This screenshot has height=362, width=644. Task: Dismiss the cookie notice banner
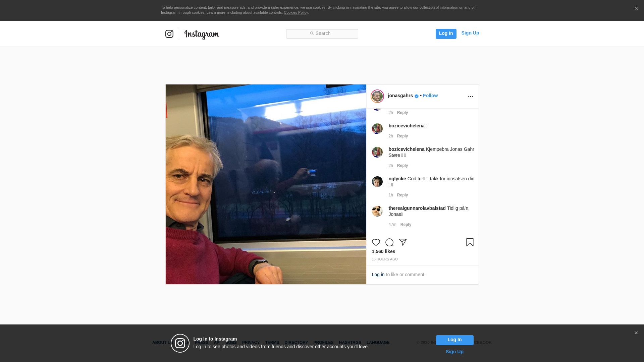point(636,9)
